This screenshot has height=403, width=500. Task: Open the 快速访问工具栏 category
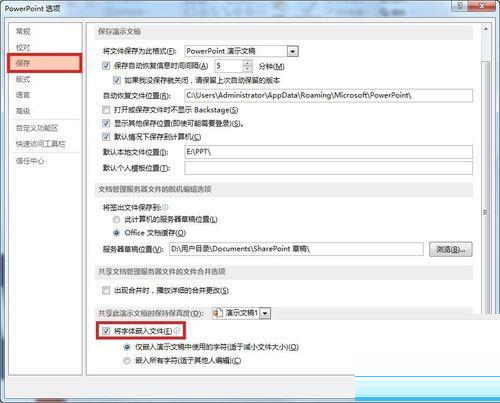(x=41, y=144)
